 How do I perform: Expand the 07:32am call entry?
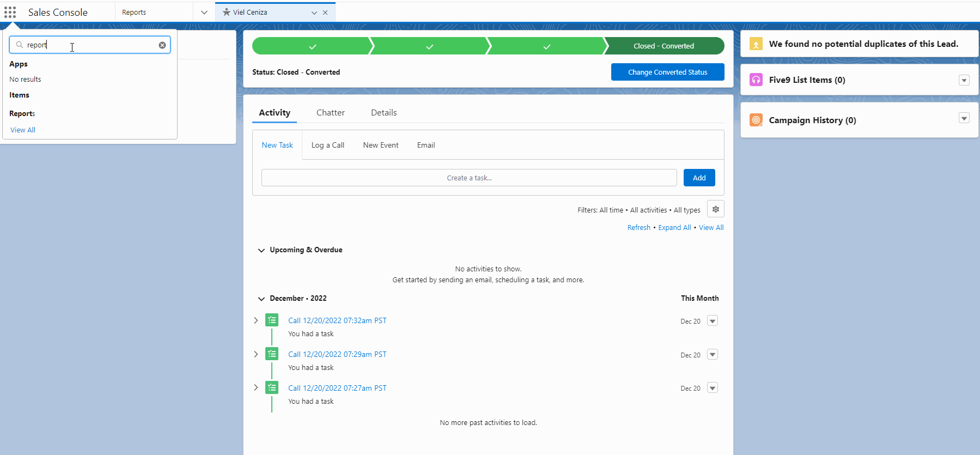(x=256, y=320)
